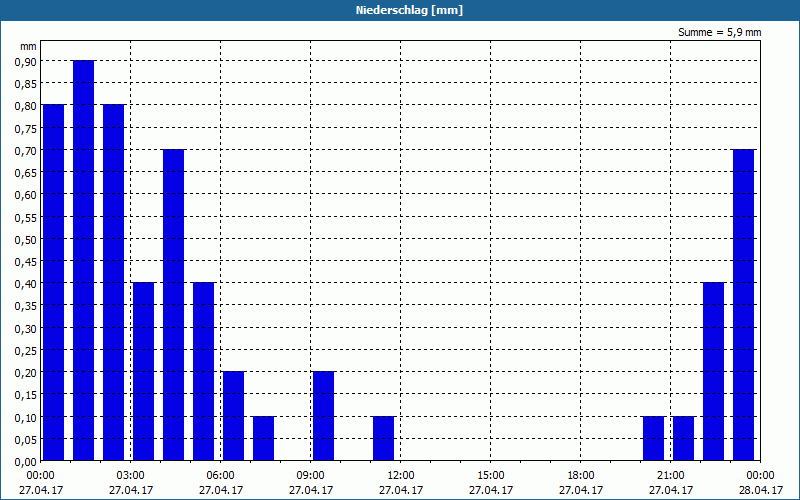Click the 12:00 time label on the x-axis

click(401, 475)
